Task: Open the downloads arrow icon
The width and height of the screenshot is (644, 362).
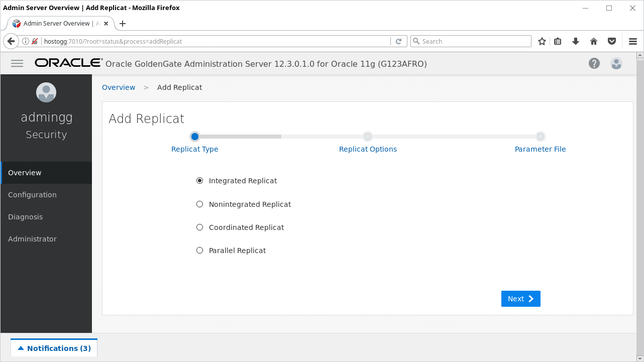Action: pyautogui.click(x=576, y=41)
